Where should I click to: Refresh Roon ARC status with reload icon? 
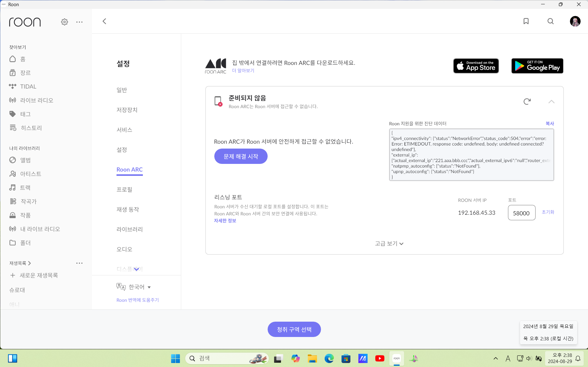(x=527, y=101)
